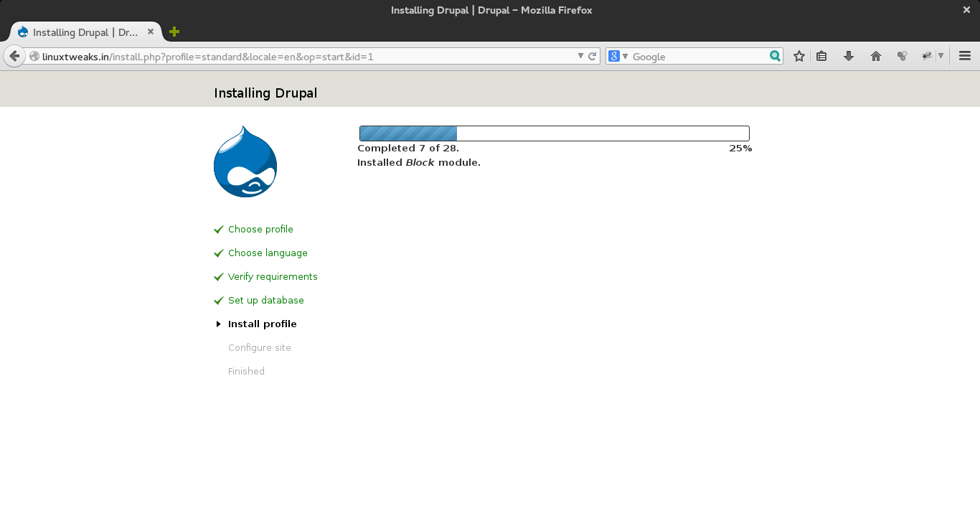
Task: Reload the page with the refresh icon
Action: point(593,56)
